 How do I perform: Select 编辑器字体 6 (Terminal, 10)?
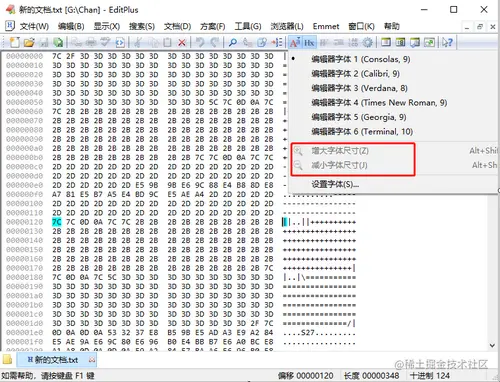point(362,132)
